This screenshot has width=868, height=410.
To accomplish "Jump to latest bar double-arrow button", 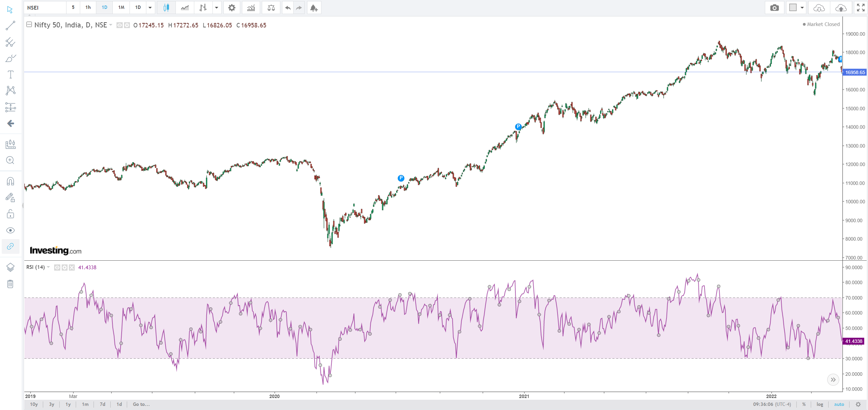I will 833,380.
